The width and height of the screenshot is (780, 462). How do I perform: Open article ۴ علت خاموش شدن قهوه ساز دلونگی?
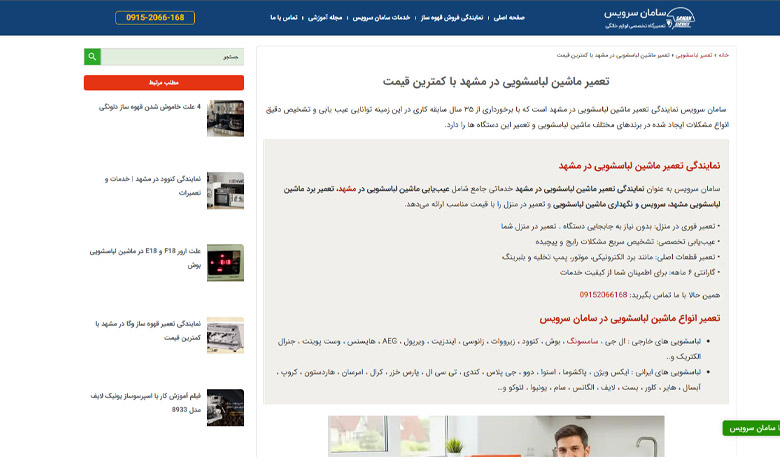coord(150,107)
